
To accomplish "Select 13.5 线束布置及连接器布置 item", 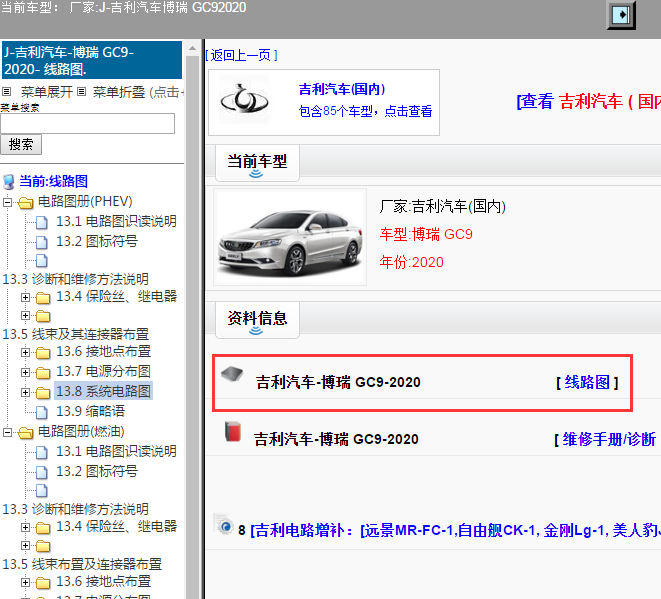I will click(x=82, y=564).
